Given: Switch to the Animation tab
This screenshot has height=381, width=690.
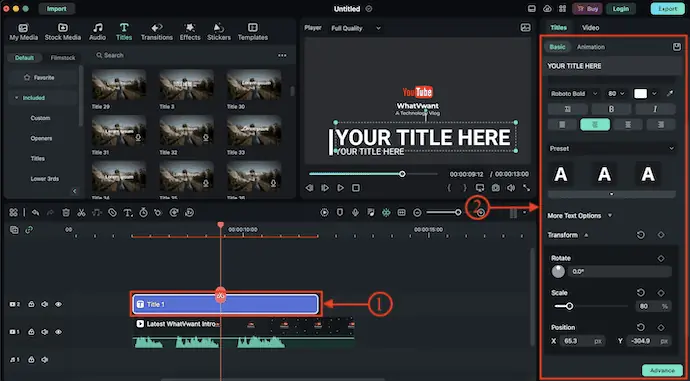Looking at the screenshot, I should pos(591,47).
